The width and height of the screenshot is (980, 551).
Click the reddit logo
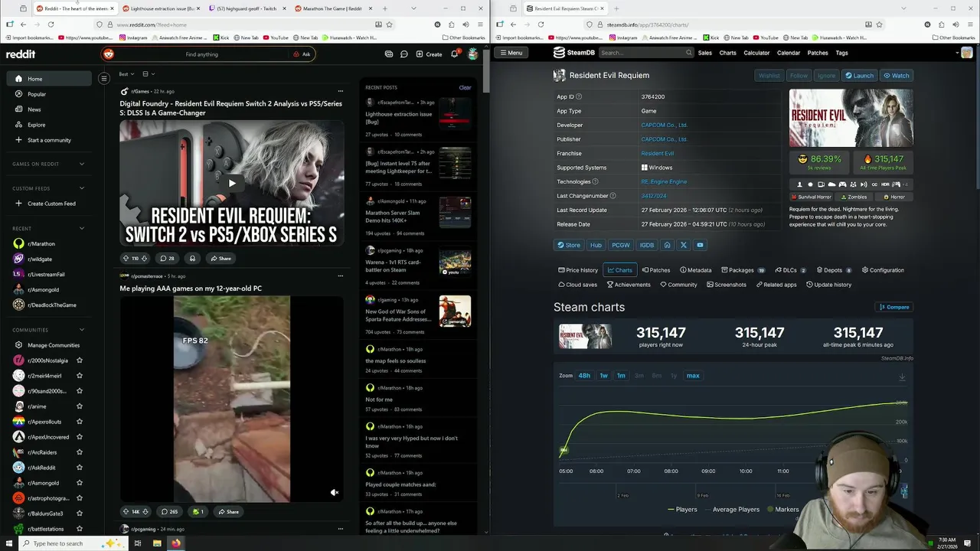21,54
